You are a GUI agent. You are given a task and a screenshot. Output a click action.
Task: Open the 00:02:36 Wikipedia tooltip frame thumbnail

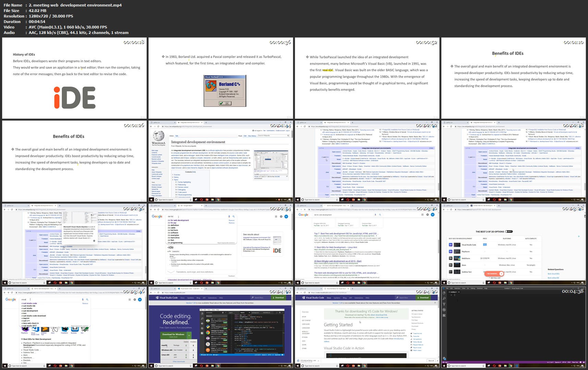pos(74,244)
